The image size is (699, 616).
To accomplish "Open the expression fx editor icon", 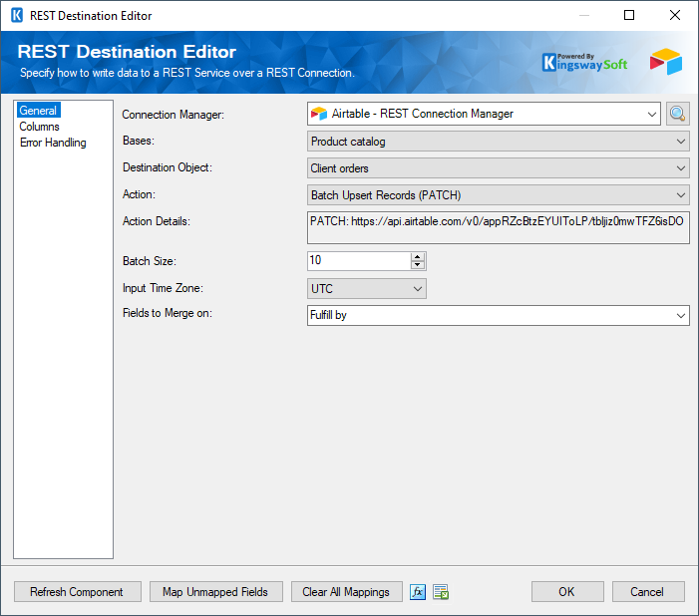I will pos(418,592).
